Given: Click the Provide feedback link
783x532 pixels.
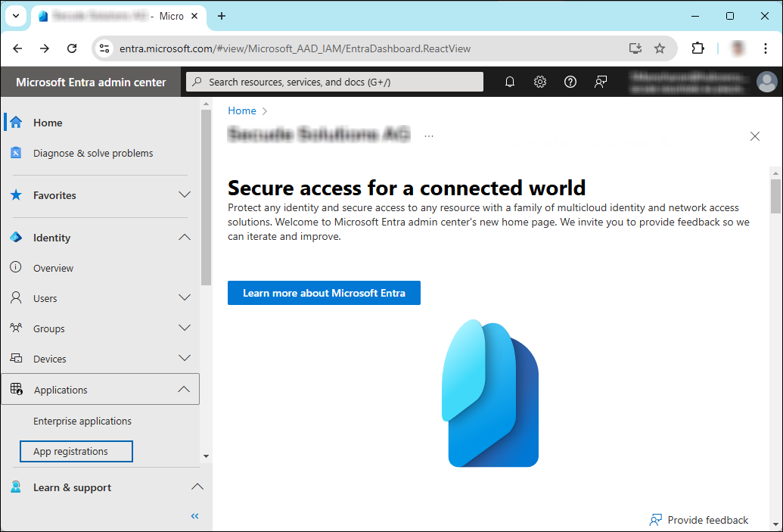Looking at the screenshot, I should coord(707,520).
